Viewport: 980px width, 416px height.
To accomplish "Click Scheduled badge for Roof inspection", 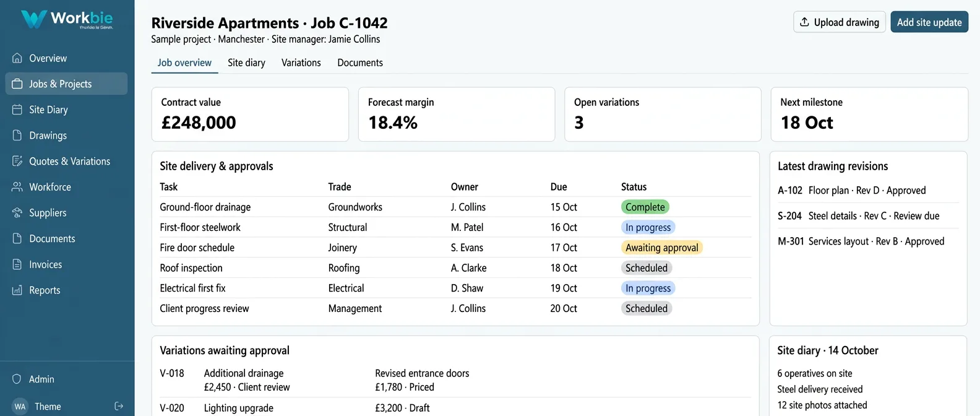I will (647, 268).
